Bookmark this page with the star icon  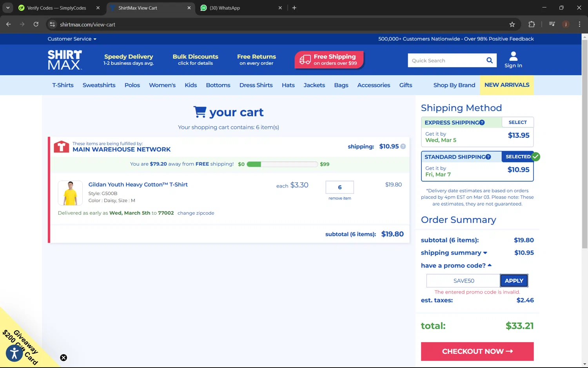pyautogui.click(x=512, y=24)
